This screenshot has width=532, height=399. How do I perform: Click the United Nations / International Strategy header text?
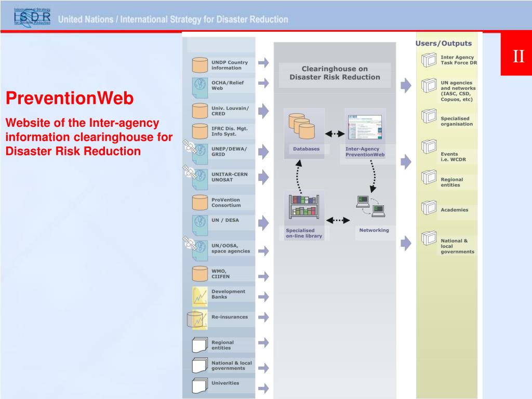point(173,19)
